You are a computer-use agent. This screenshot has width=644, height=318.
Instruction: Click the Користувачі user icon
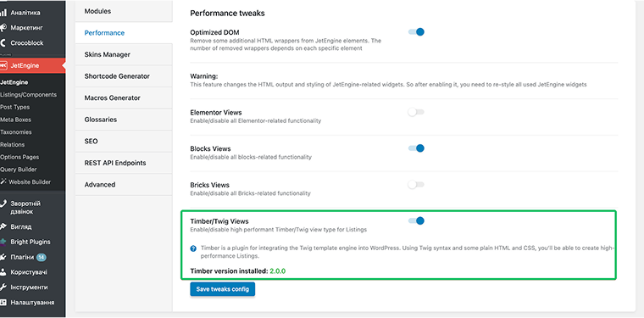[3, 272]
